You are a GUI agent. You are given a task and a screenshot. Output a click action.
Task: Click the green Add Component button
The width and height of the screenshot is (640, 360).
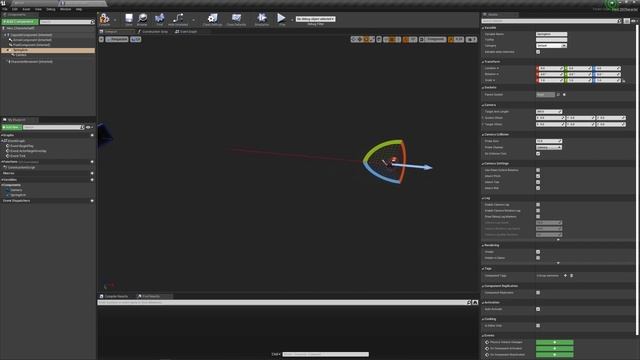click(x=20, y=22)
